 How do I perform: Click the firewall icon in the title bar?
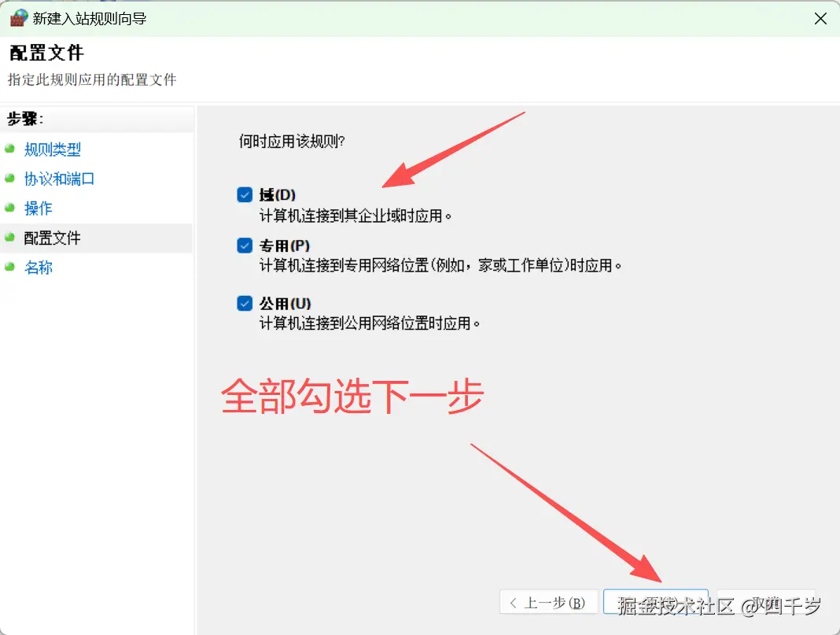(x=17, y=17)
